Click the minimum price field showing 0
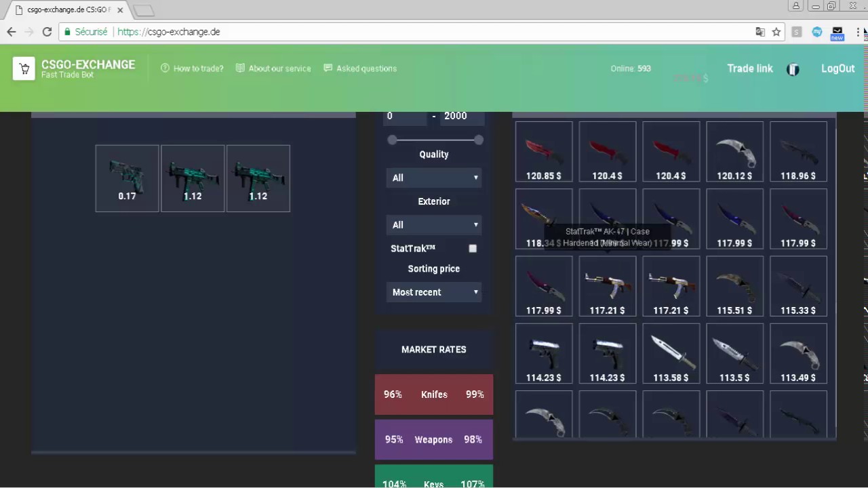The width and height of the screenshot is (868, 488). tap(406, 116)
